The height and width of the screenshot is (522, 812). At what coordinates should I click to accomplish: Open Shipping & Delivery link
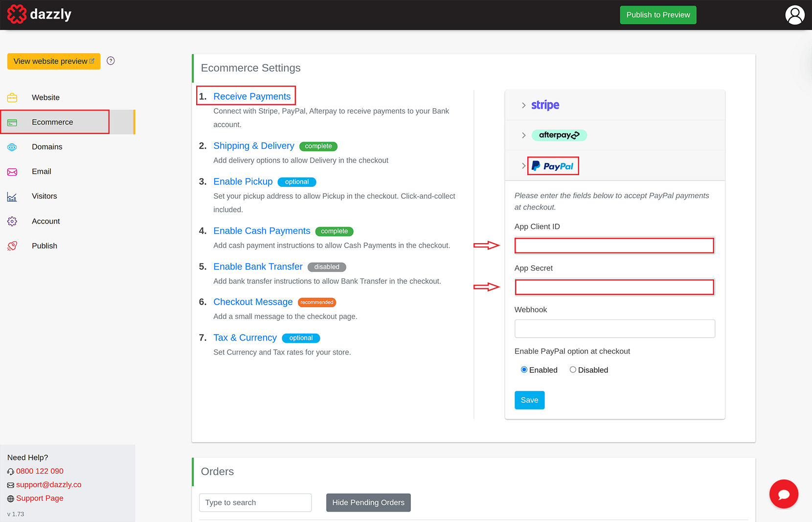click(x=254, y=146)
